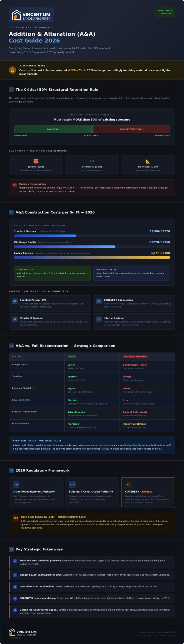Click the market alert warning triangle icon
This screenshot has height=644, width=184.
13,70
